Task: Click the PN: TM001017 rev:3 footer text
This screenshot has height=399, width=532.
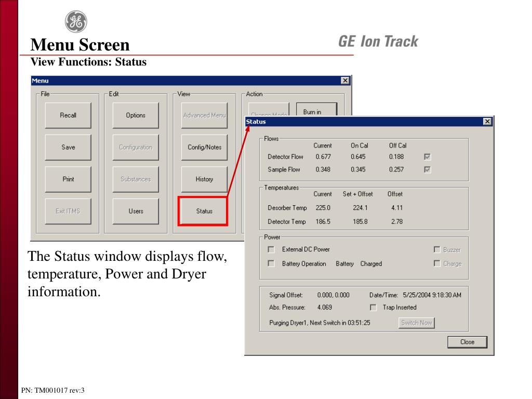Action: click(52, 390)
